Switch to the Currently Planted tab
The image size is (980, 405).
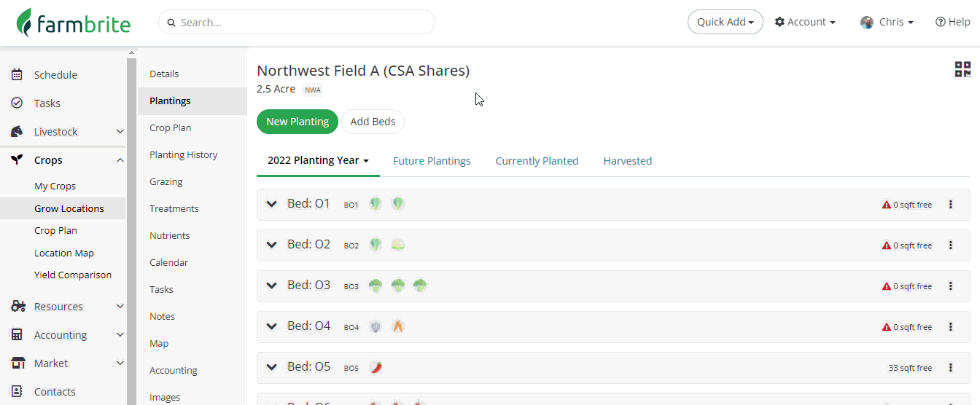click(x=537, y=161)
